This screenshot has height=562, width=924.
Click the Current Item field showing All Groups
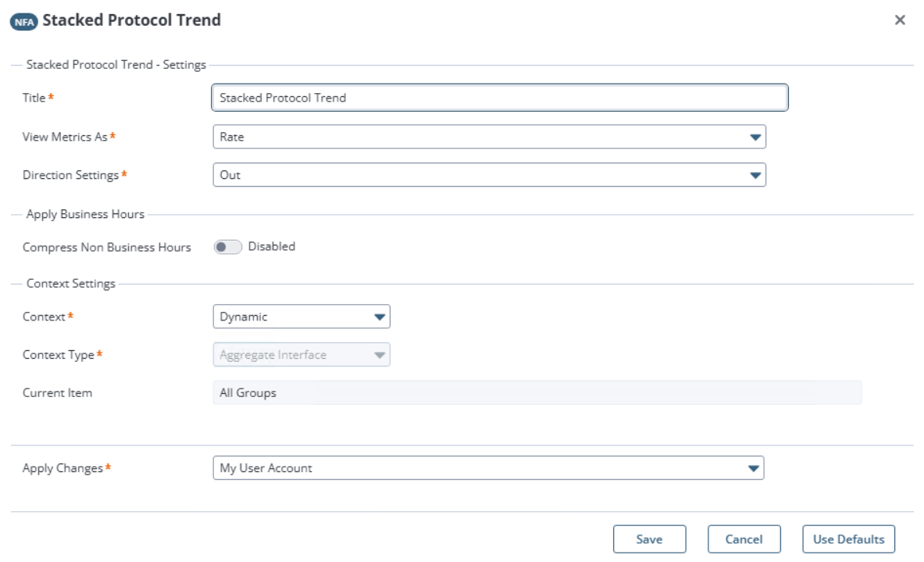[x=537, y=393]
